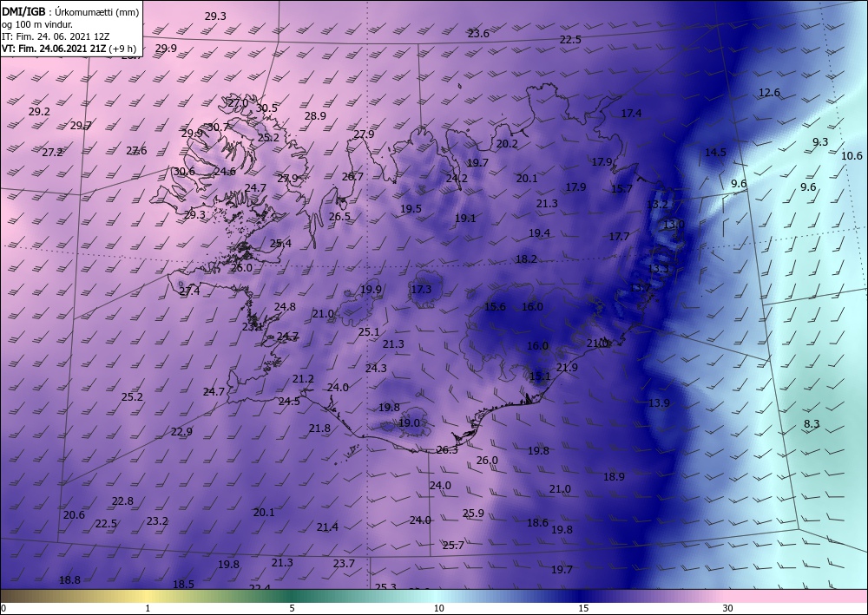Click the 30.6 map value

pos(184,172)
